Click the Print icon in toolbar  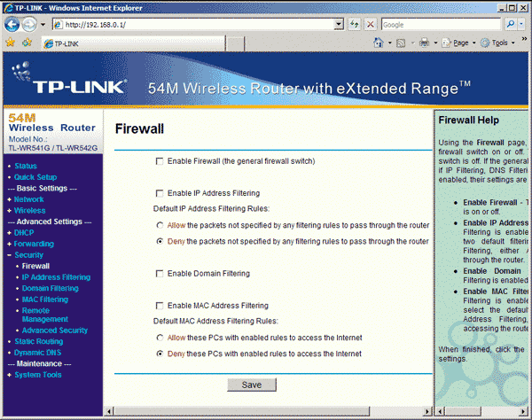coord(424,43)
